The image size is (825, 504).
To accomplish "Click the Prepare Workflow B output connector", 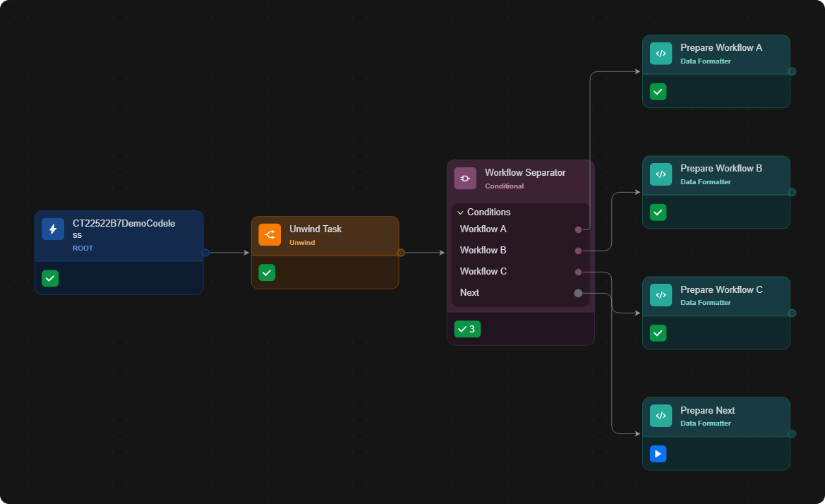I will 792,192.
